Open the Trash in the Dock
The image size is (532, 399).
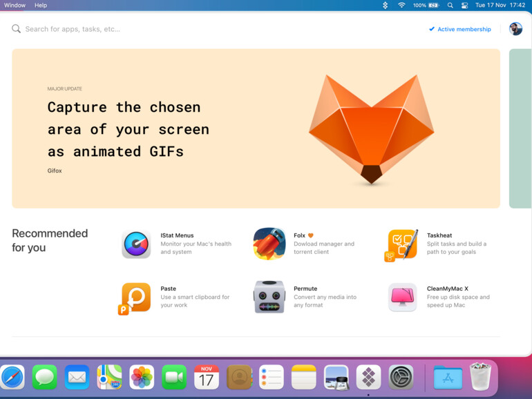point(480,377)
